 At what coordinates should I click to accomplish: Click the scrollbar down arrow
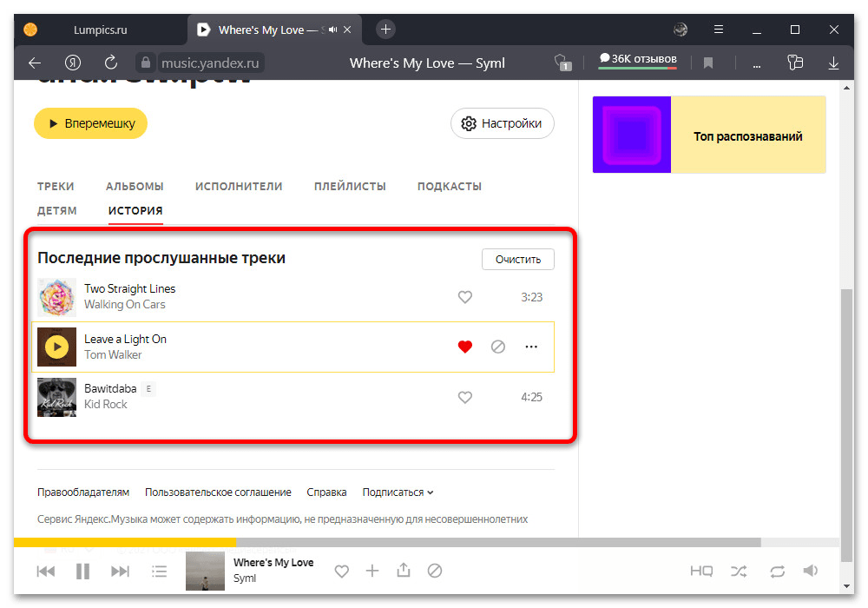846,585
